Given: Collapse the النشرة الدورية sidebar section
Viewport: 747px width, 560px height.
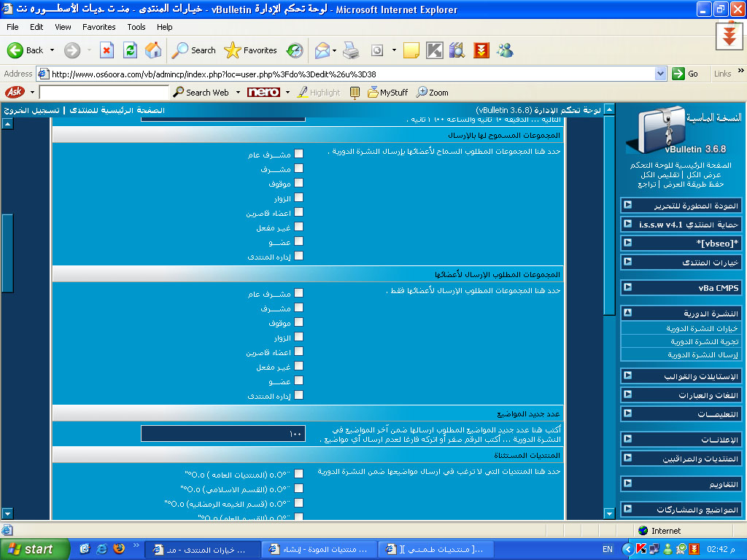Looking at the screenshot, I should [627, 313].
